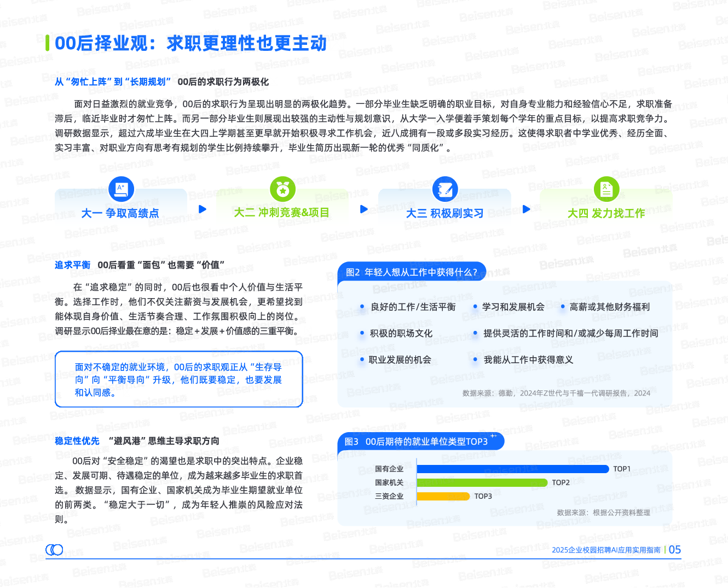Viewport: 728px width, 588px height.
Task: Click the 三资企业 chart label
Action: tap(389, 496)
